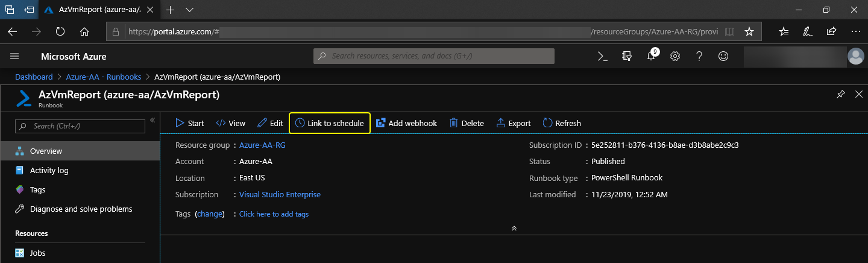Select Activity log in sidebar
The image size is (868, 263).
(x=49, y=171)
